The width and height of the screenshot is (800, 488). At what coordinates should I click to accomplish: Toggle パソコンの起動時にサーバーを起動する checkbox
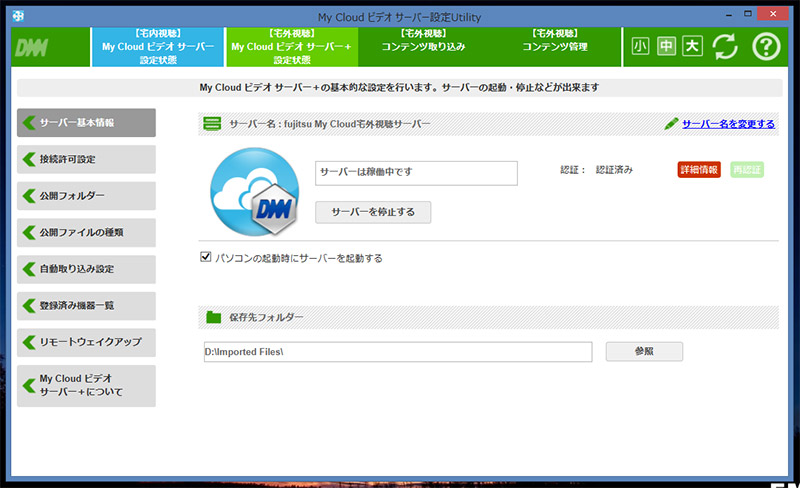(206, 257)
